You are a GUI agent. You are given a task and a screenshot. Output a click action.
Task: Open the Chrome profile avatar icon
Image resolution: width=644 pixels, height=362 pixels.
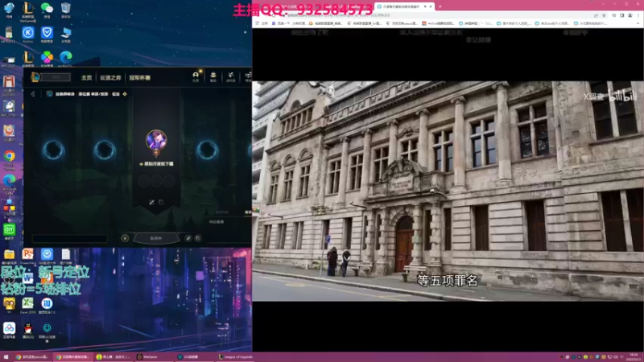[x=630, y=15]
